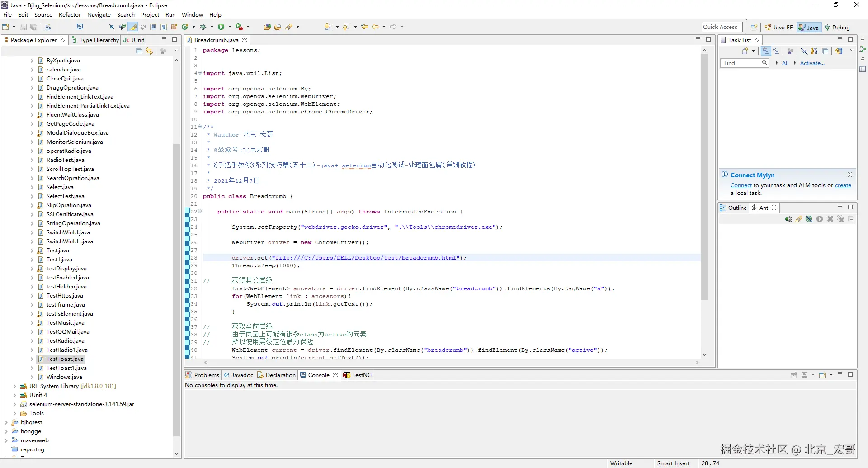
Task: Collapse all in Package Explorer
Action: click(139, 52)
